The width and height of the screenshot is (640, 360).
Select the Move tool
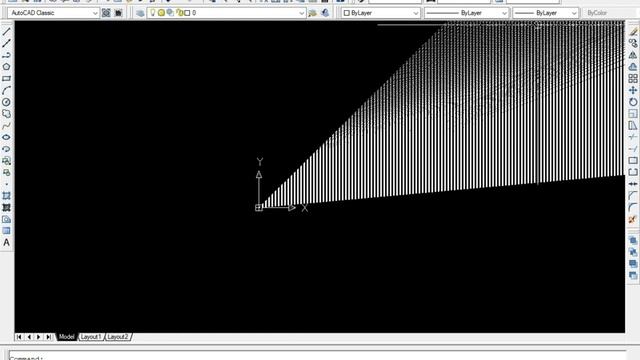tap(633, 90)
